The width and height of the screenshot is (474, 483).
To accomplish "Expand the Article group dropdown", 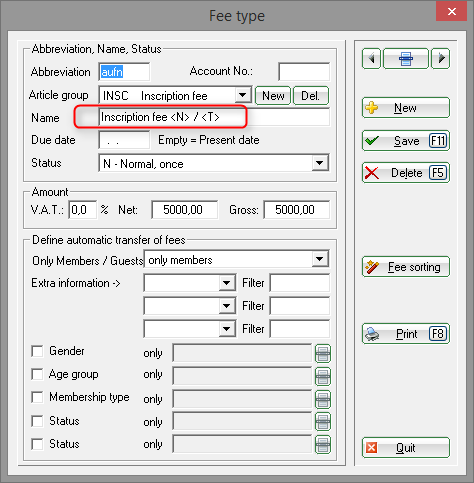I will [x=243, y=95].
